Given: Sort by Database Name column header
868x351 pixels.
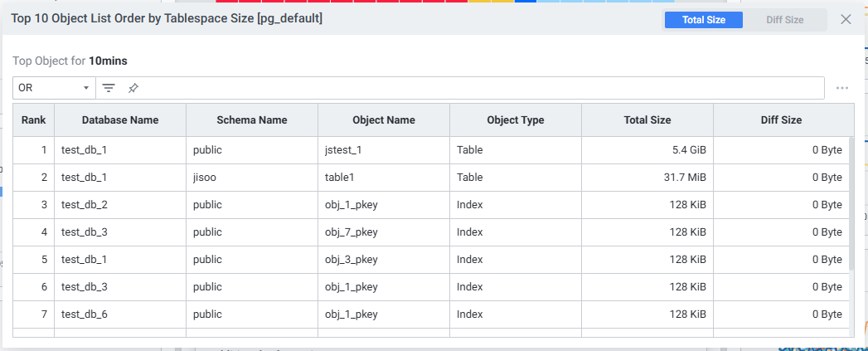Looking at the screenshot, I should coord(120,120).
